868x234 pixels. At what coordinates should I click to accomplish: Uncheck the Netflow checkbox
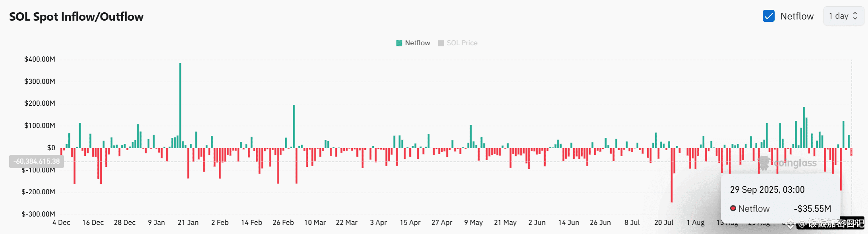[x=769, y=16]
